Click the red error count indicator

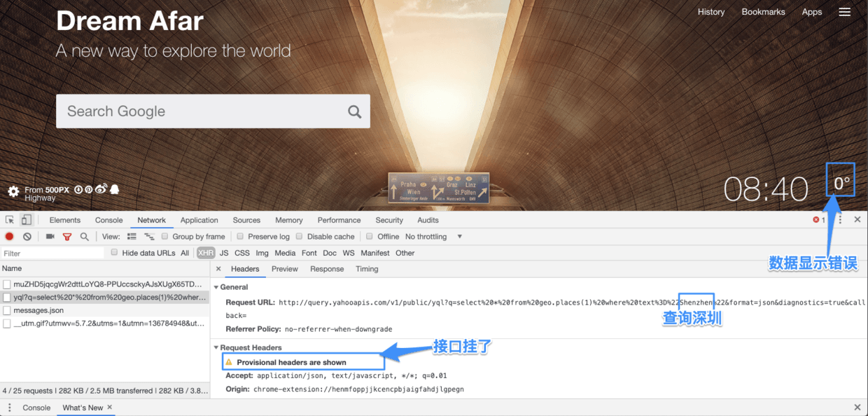[x=819, y=220]
